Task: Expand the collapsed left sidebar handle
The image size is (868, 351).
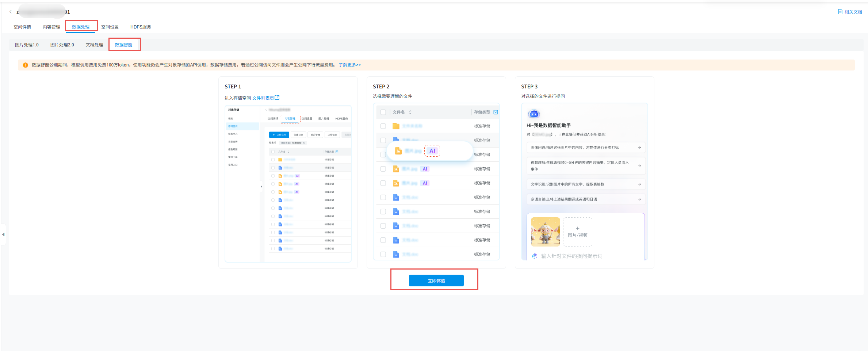Action: tap(3, 234)
